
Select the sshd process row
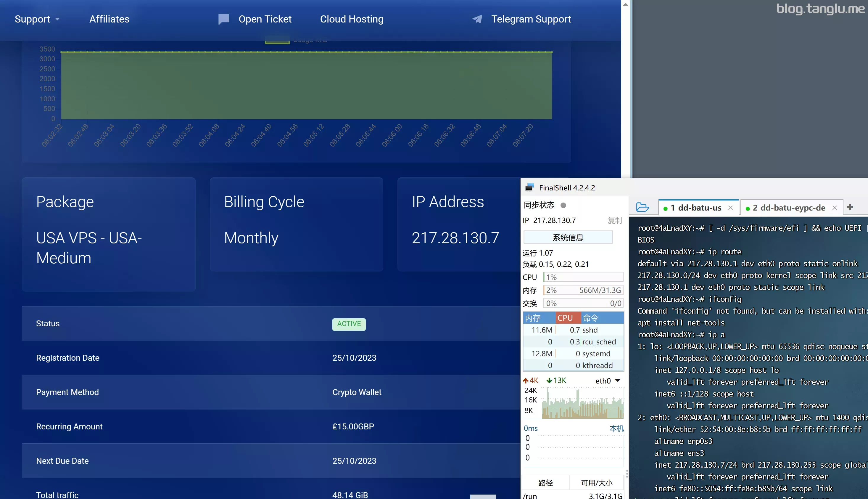(573, 330)
